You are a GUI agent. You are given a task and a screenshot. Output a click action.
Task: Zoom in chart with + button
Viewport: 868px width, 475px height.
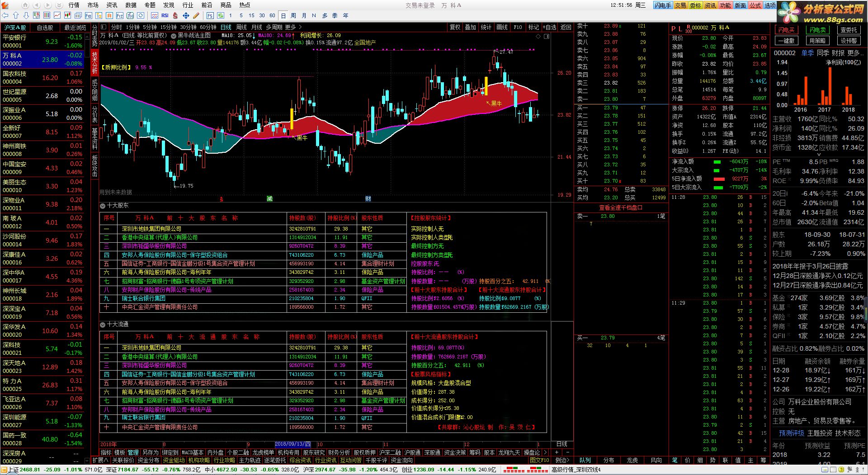[557, 452]
